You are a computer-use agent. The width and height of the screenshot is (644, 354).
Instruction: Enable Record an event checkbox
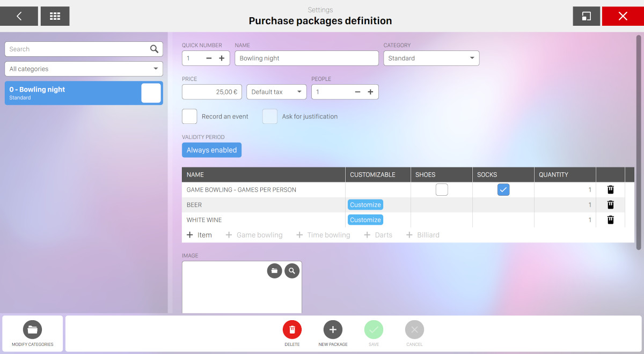(x=189, y=116)
